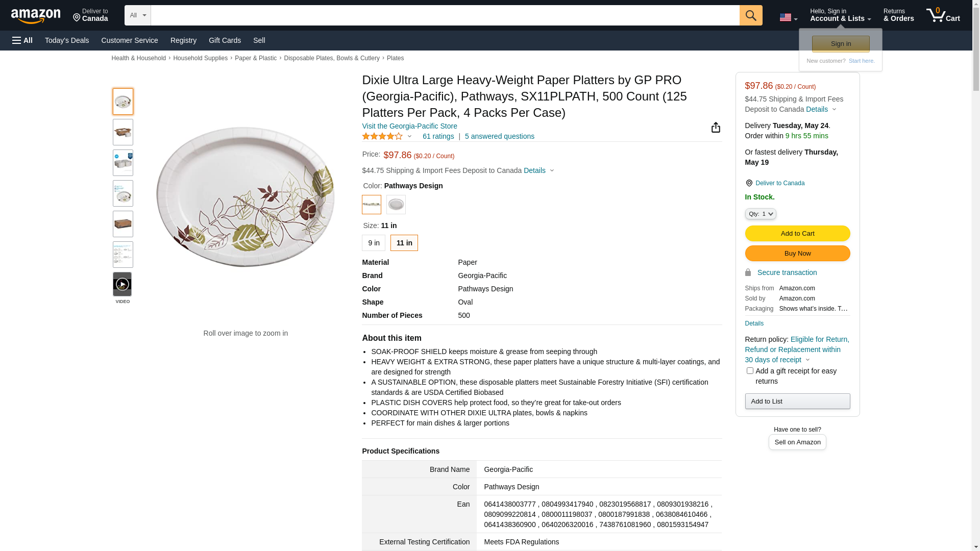This screenshot has height=551, width=980.
Task: Click the search magnifier button
Action: [751, 15]
